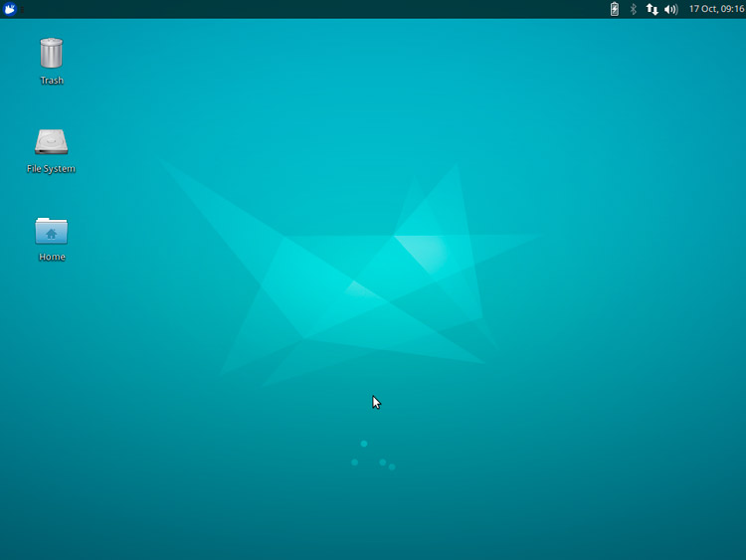The height and width of the screenshot is (560, 746).
Task: Click the "File System" text label
Action: pyautogui.click(x=51, y=169)
